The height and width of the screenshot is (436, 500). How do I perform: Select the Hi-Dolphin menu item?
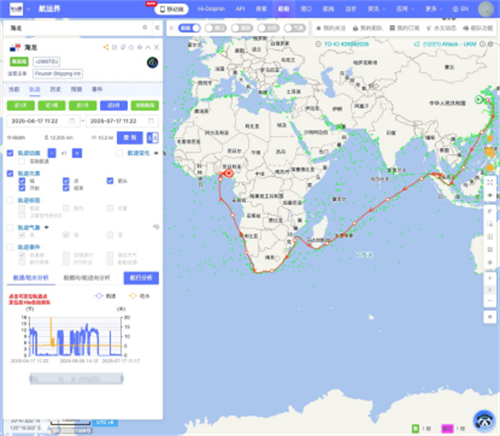point(211,9)
